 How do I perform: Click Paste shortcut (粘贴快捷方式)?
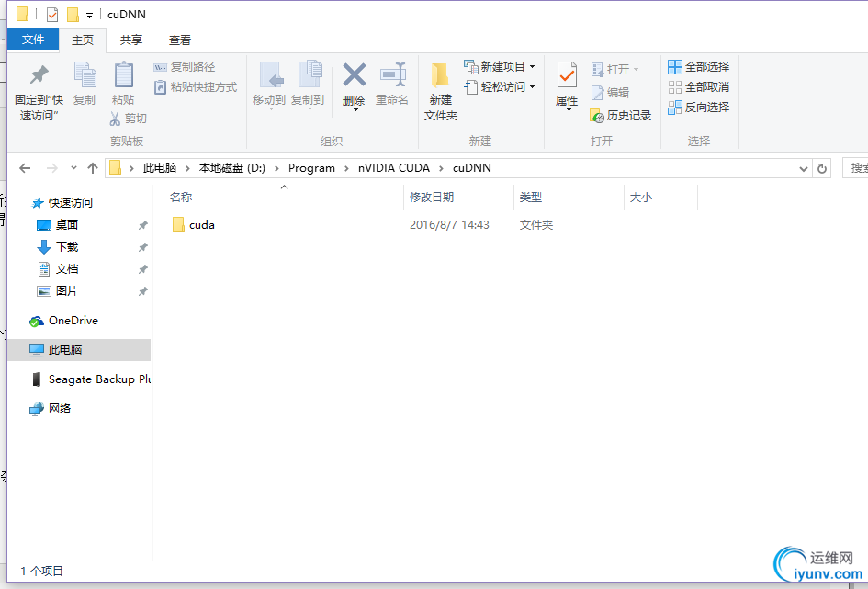click(x=196, y=87)
